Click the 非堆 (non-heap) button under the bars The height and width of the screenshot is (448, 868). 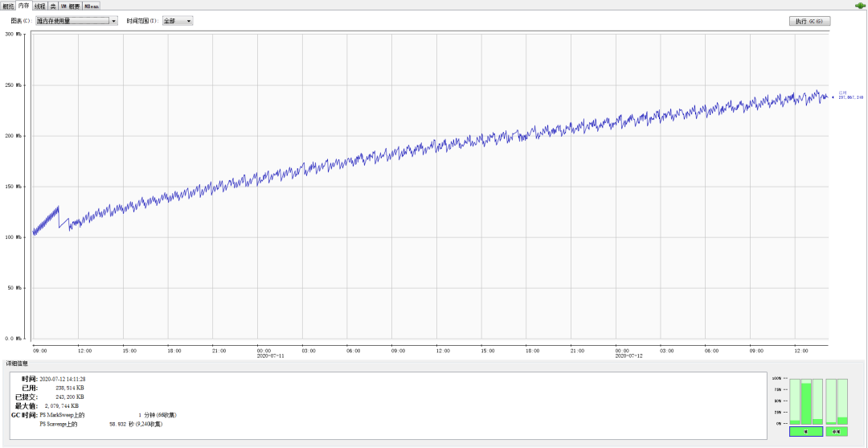point(837,431)
